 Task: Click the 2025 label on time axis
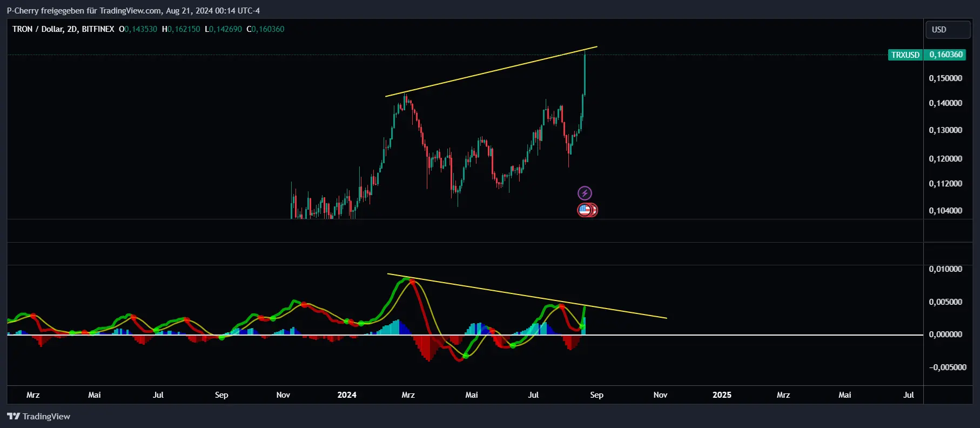pyautogui.click(x=722, y=395)
